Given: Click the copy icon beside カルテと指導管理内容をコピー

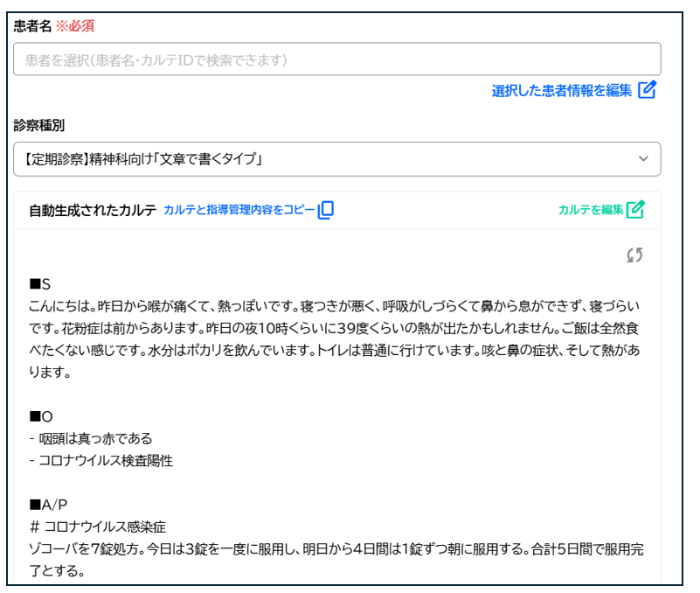Looking at the screenshot, I should 326,210.
